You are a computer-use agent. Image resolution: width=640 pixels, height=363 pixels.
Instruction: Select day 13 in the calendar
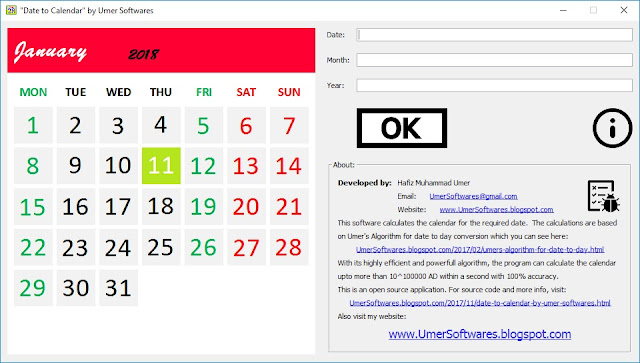tap(246, 166)
